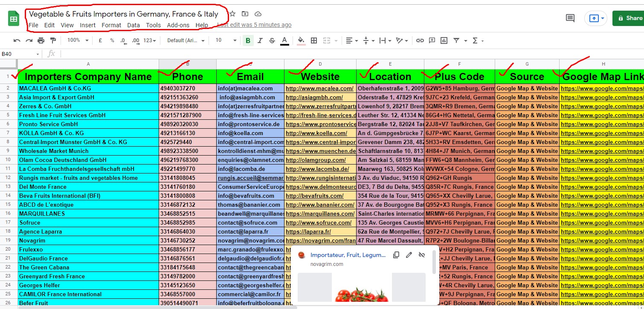This screenshot has height=309, width=644.
Task: Open the Insert menu
Action: (88, 25)
